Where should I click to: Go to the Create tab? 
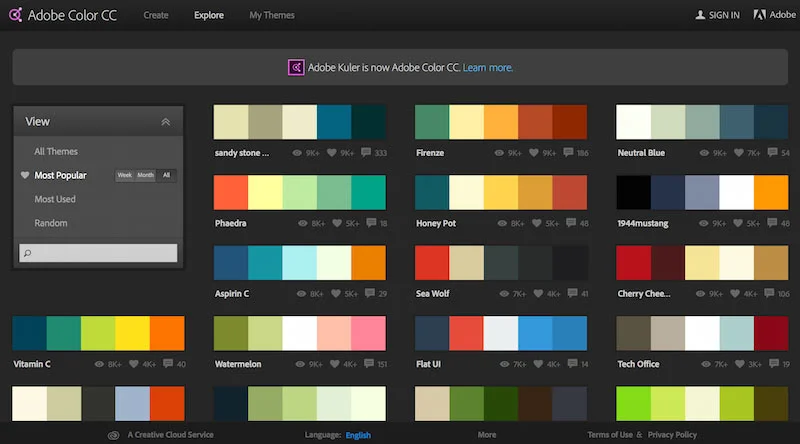pyautogui.click(x=156, y=15)
